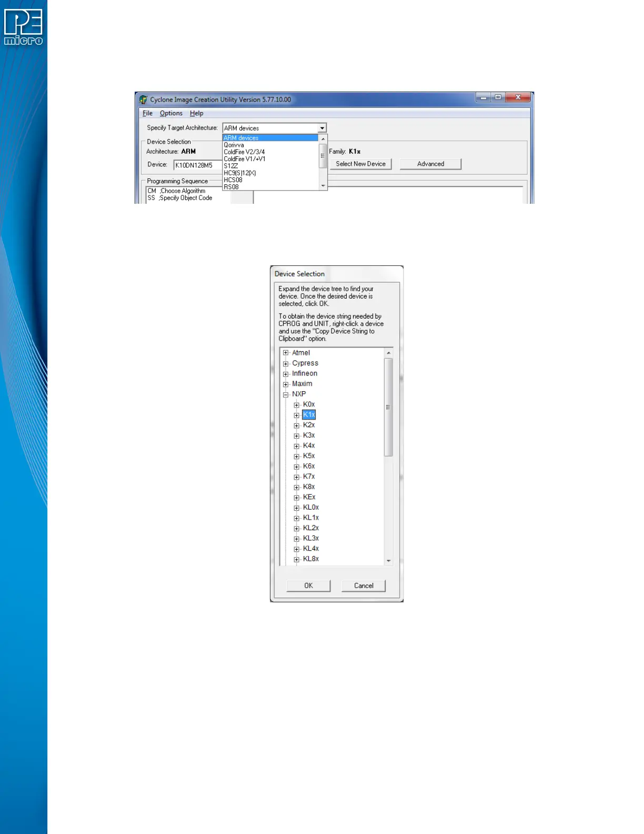Click the Advanced button
The image size is (644, 834).
pyautogui.click(x=430, y=164)
